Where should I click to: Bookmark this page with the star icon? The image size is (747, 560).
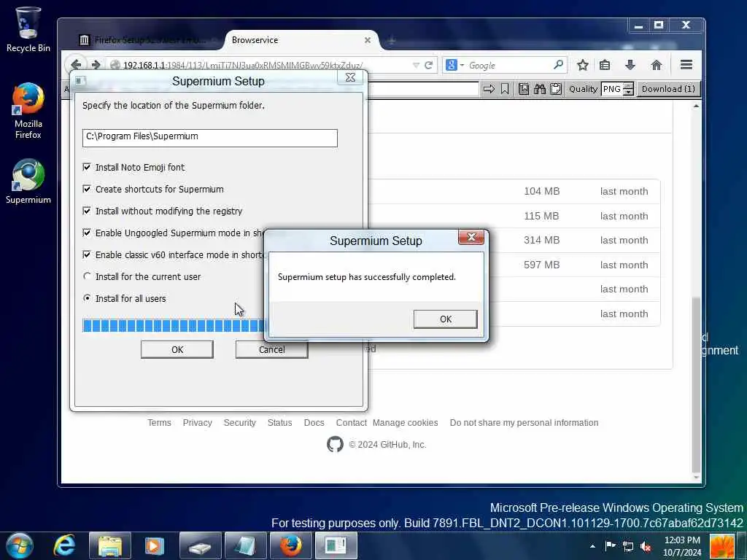tap(583, 65)
